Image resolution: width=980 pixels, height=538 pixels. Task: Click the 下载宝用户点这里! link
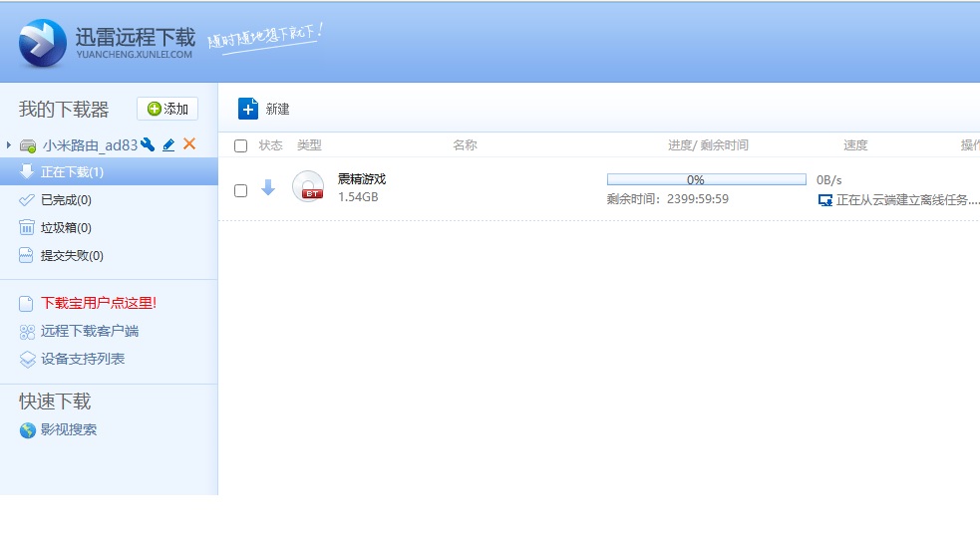99,303
